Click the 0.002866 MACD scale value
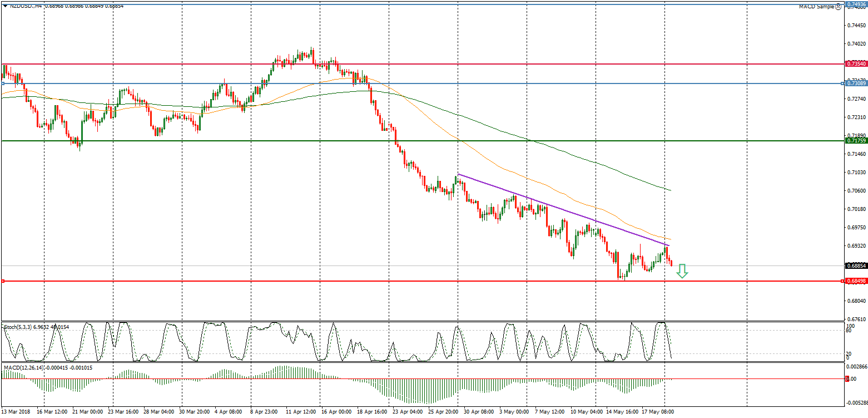Screen dimensions: 868x418 coord(856,367)
